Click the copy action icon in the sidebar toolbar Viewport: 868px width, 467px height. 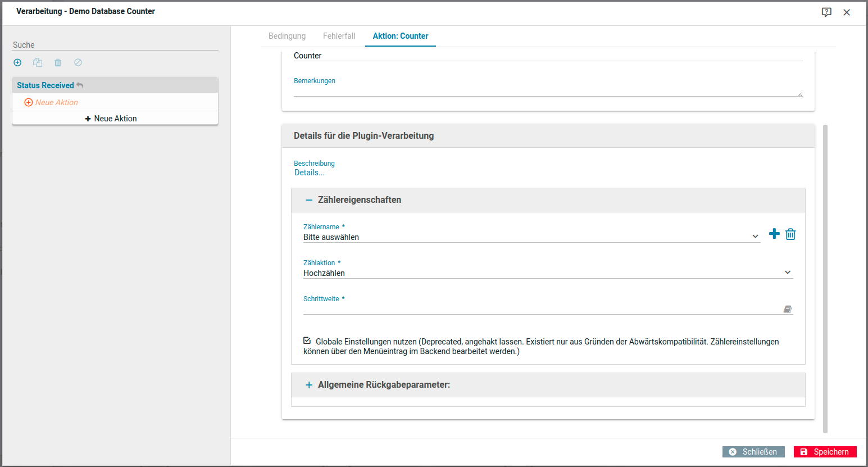[38, 62]
